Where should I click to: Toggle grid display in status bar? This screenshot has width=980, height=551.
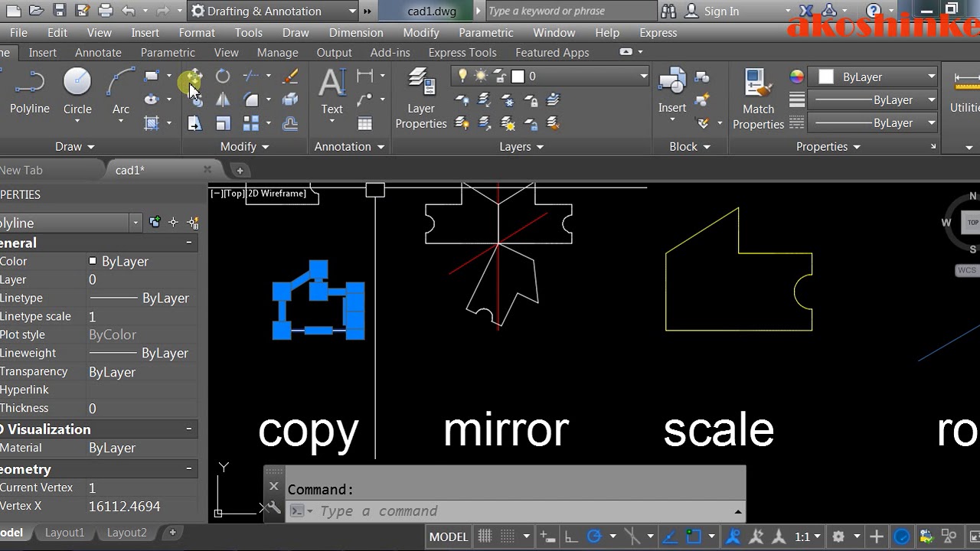[x=485, y=536]
